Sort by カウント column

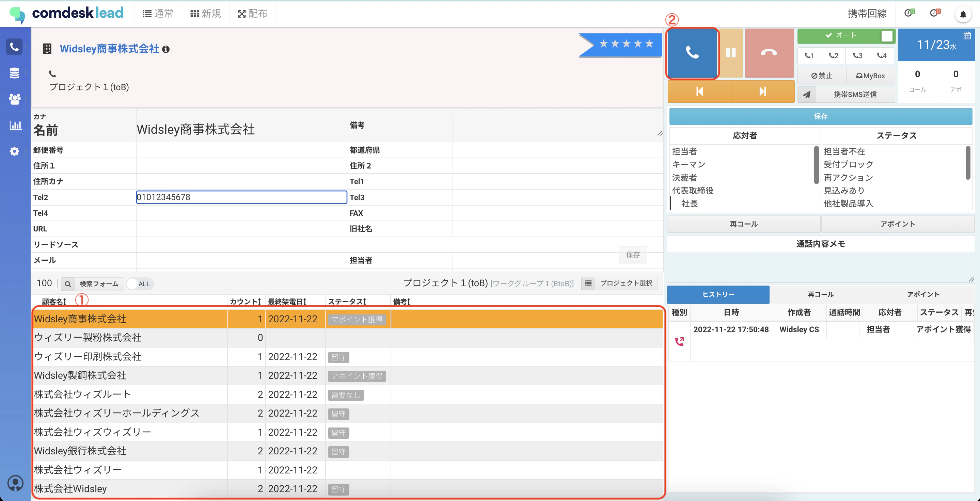(246, 302)
